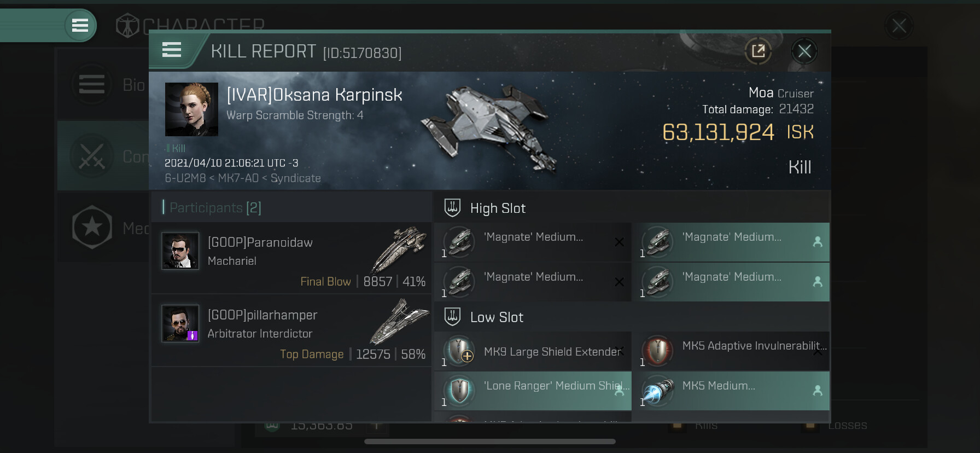980x453 pixels.
Task: Select the MK5 Medium module with blue icon
Action: tap(731, 391)
